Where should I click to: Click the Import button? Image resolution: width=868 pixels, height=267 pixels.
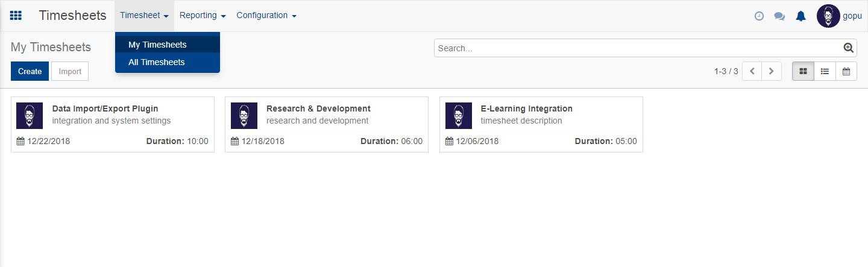(70, 71)
